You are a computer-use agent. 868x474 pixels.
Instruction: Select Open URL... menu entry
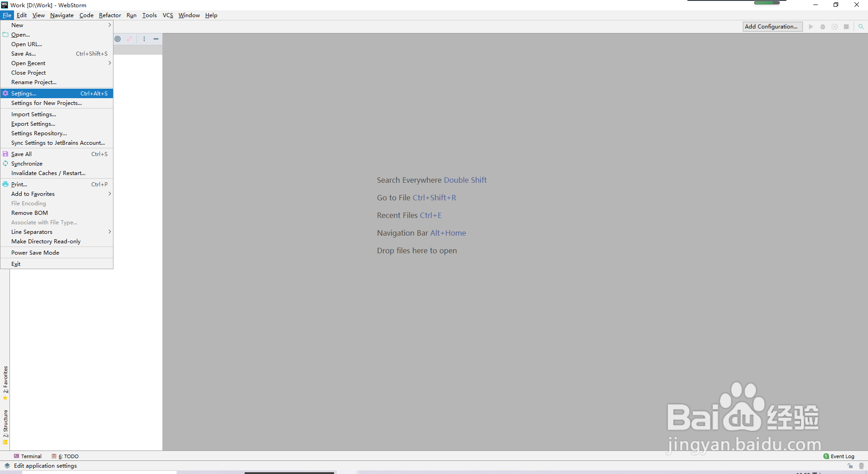click(x=57, y=44)
